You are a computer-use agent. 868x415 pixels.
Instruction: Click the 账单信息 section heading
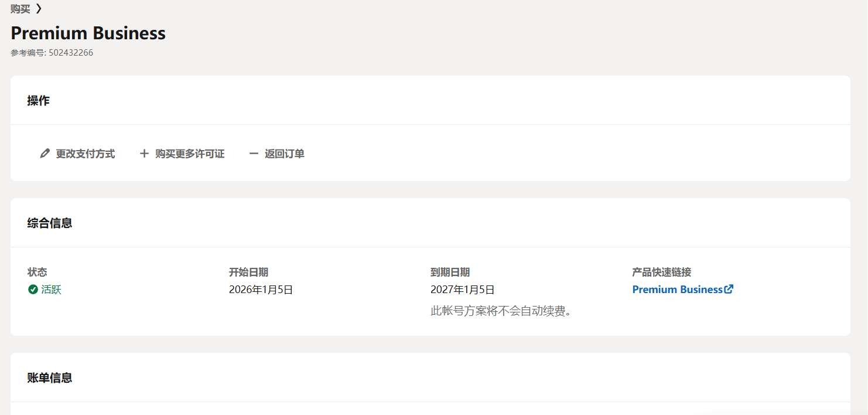tap(50, 378)
